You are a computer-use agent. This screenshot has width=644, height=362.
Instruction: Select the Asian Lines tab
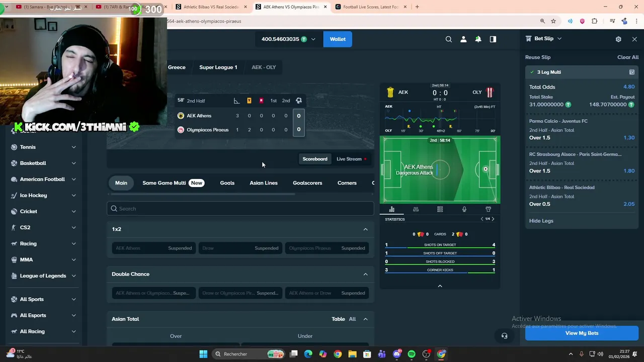point(264,183)
